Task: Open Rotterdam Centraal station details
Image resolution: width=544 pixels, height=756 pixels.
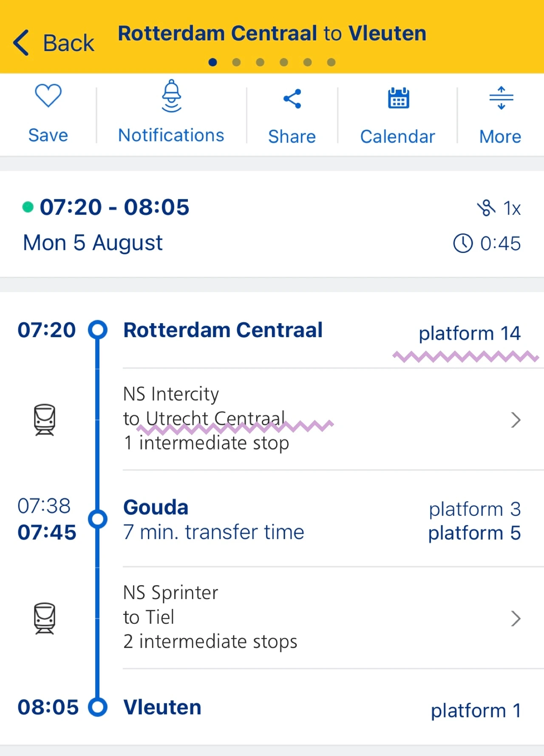Action: (x=223, y=330)
